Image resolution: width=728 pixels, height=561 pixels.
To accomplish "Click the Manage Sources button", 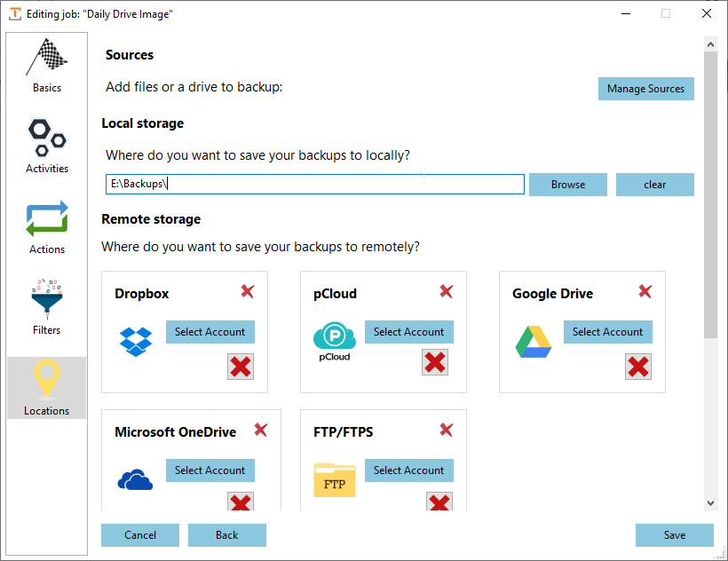I will click(645, 89).
